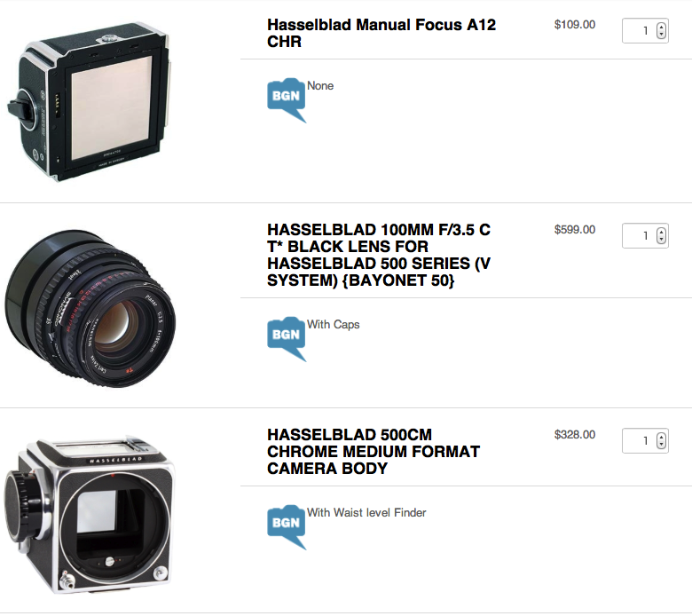Viewport: 692px width, 616px height.
Task: Decrease quantity for 100mm F/3.5 lens
Action: click(661, 240)
